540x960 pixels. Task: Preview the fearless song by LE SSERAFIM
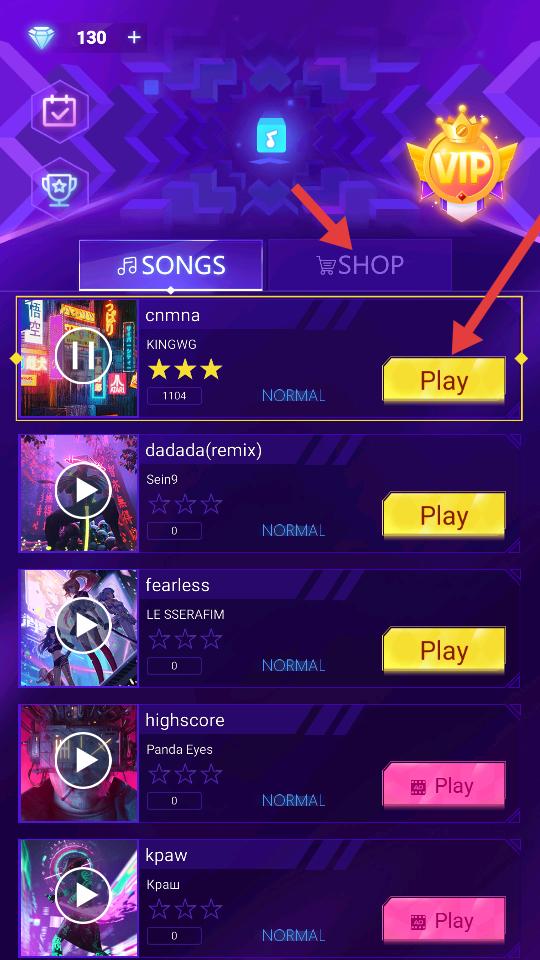[83, 626]
